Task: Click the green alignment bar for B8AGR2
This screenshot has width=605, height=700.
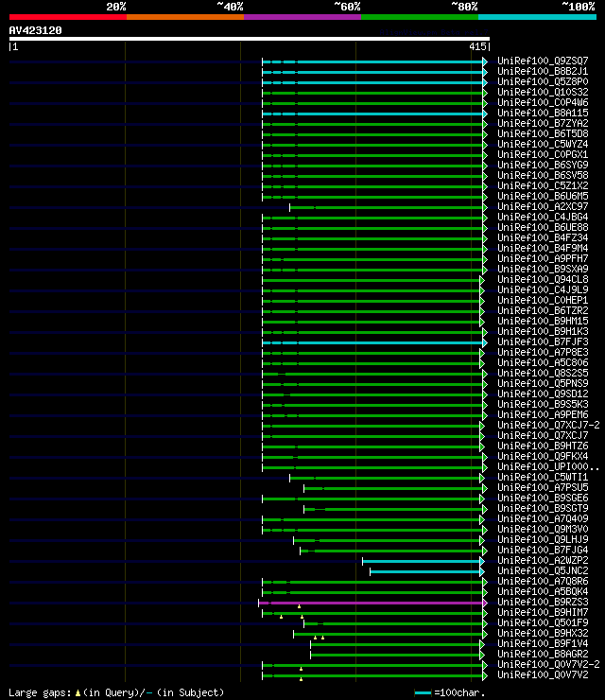Action: 397,656
